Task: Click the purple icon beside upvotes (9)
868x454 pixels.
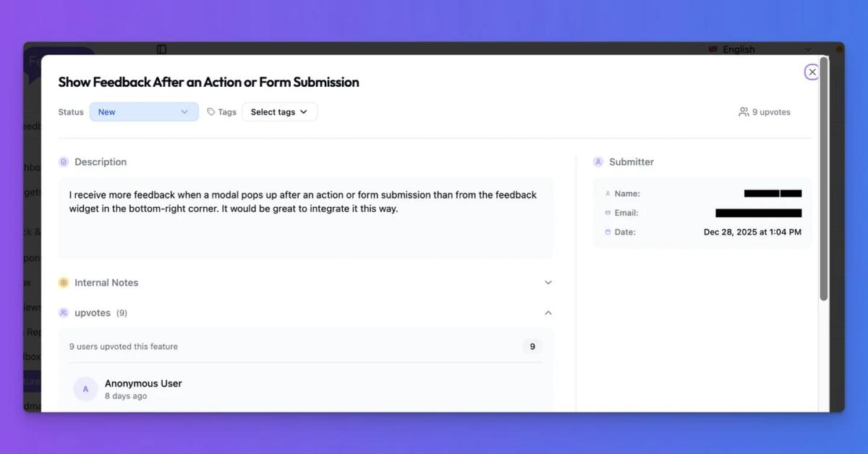Action: point(64,312)
